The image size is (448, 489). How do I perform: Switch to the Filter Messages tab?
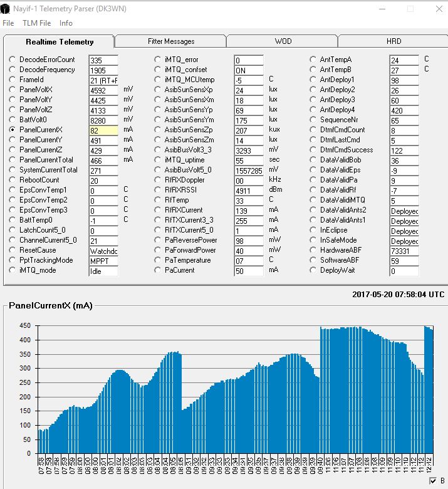pos(171,41)
